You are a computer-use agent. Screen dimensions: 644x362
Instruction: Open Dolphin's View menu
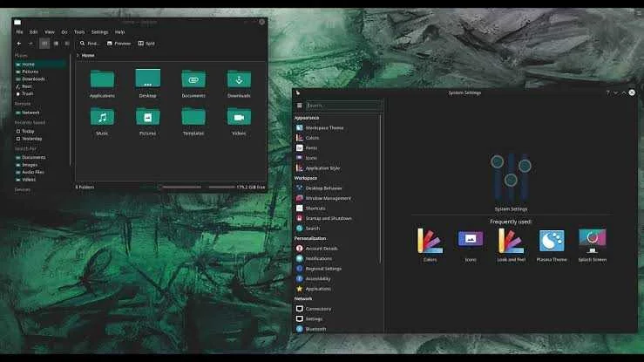point(50,31)
